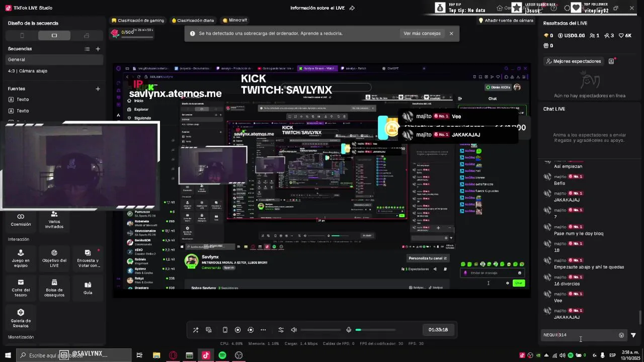Open Mejores espectadores panel
This screenshot has height=362, width=644.
574,61
